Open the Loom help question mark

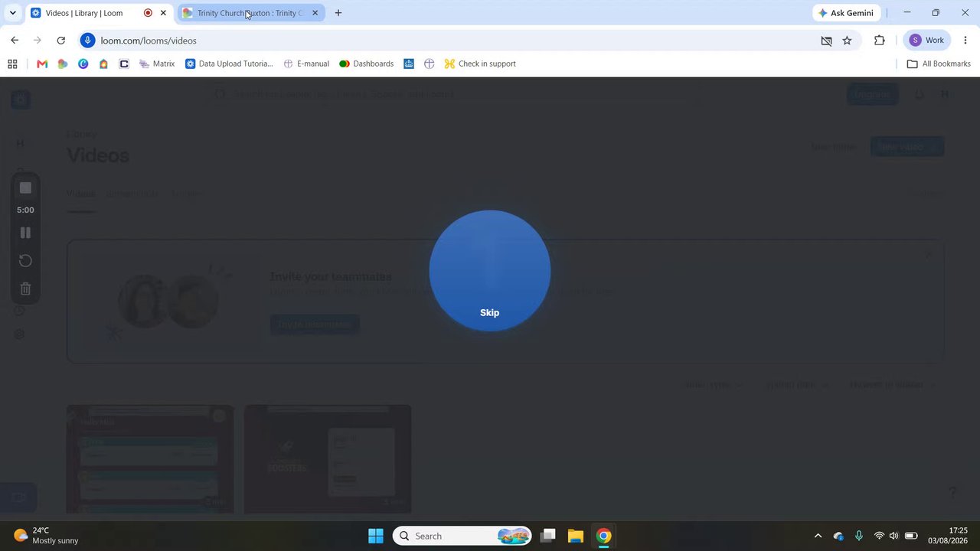tap(953, 491)
